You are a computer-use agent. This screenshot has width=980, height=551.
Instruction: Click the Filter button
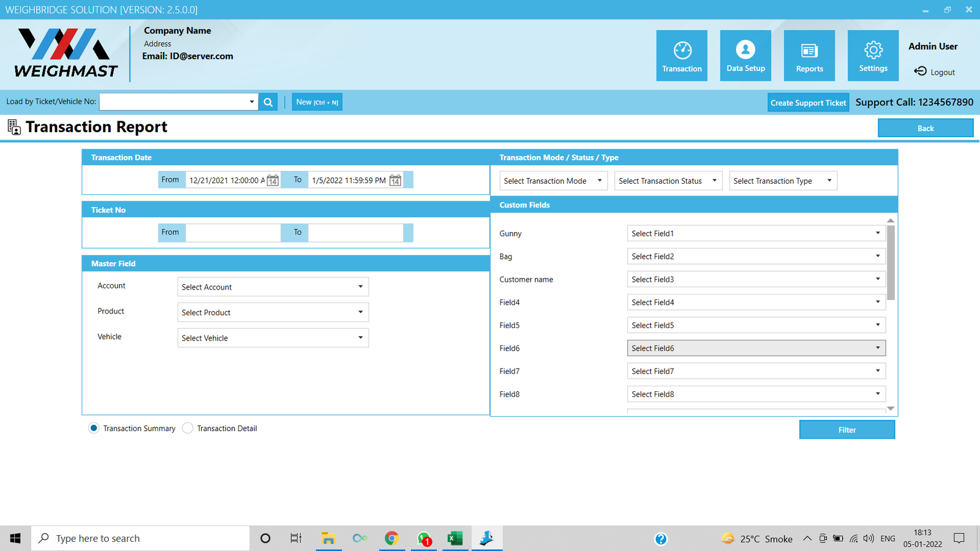(846, 430)
